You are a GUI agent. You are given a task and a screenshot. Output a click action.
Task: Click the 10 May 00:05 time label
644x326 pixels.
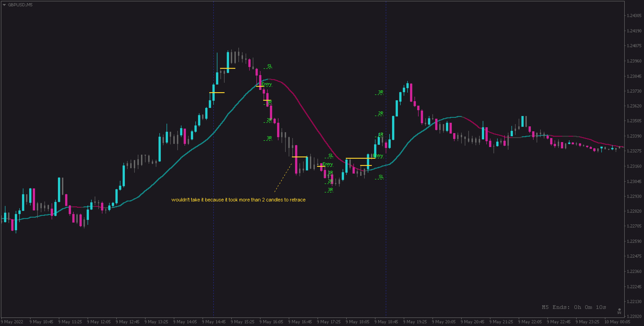617,322
